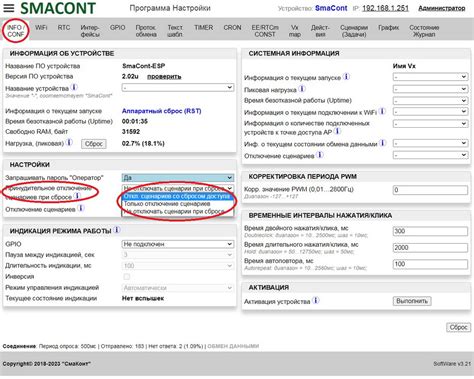Image resolution: width=474 pixels, height=379 pixels.
Task: Open the Проток. обмена tab
Action: click(x=146, y=31)
